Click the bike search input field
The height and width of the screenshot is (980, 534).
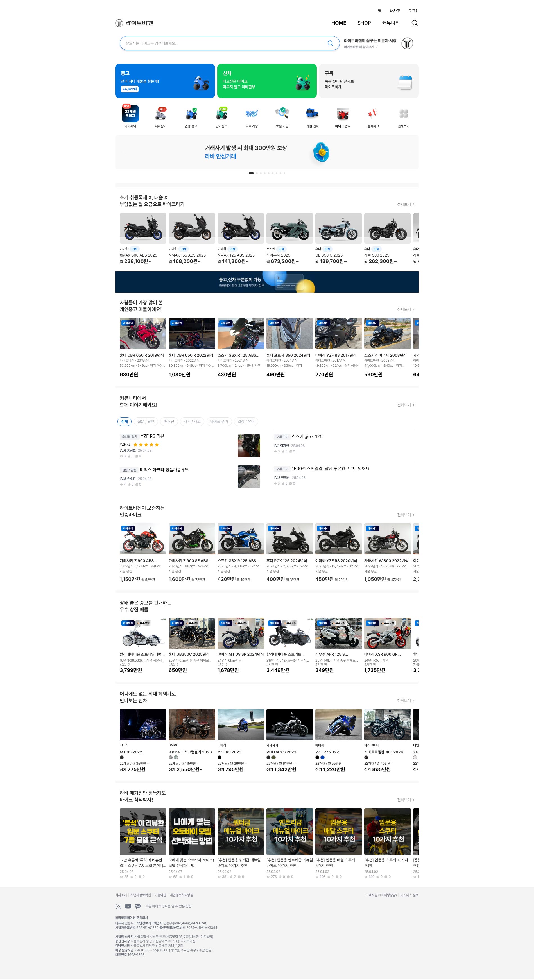(x=224, y=43)
